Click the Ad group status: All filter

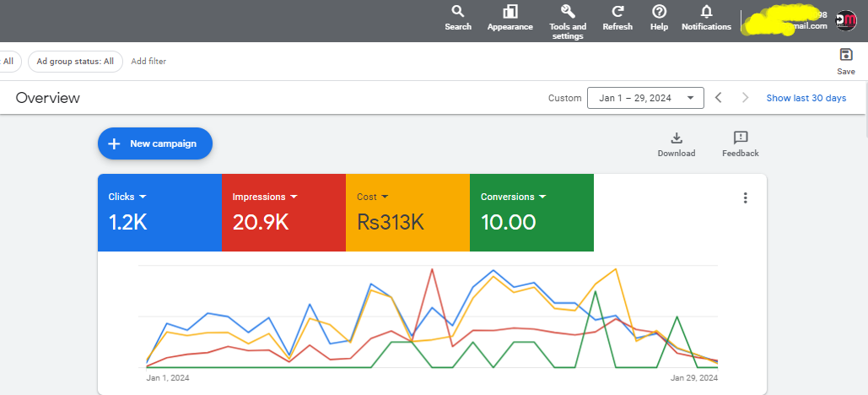(x=75, y=62)
